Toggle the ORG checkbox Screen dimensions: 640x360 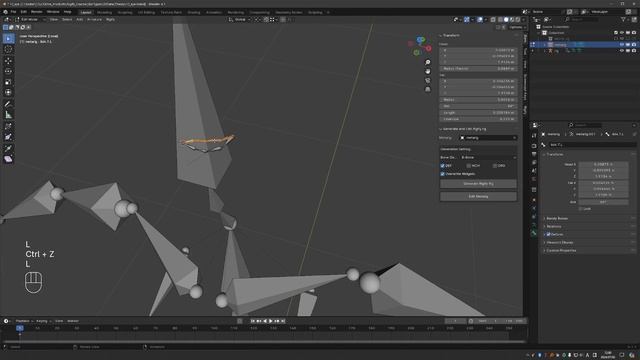click(495, 166)
